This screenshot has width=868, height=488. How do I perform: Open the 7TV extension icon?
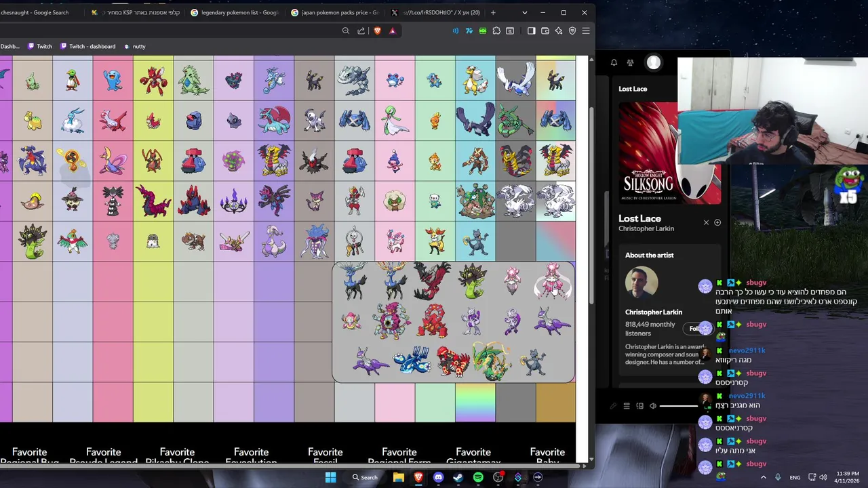point(469,30)
